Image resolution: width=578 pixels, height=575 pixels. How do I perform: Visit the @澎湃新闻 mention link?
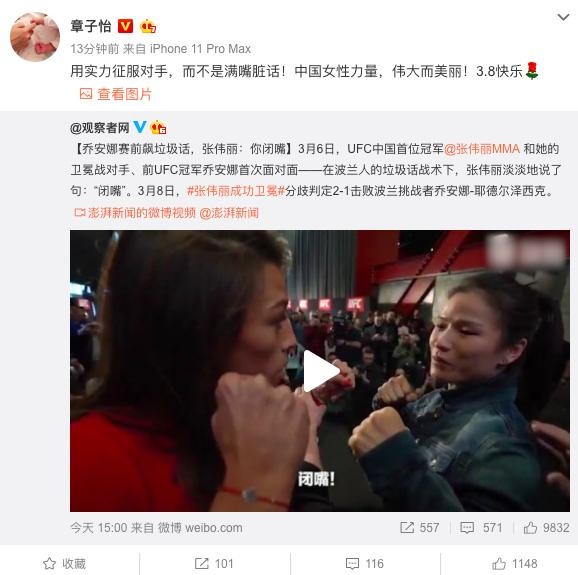point(229,213)
